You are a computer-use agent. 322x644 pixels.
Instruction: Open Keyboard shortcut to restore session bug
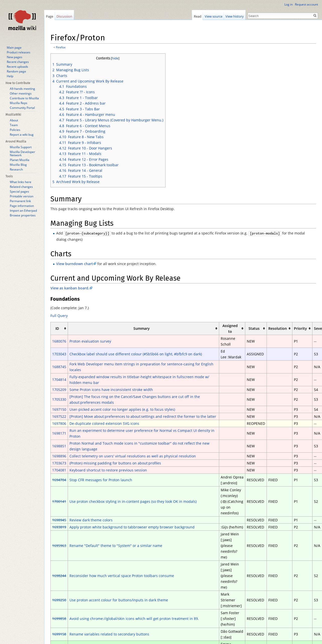pyautogui.click(x=108, y=470)
